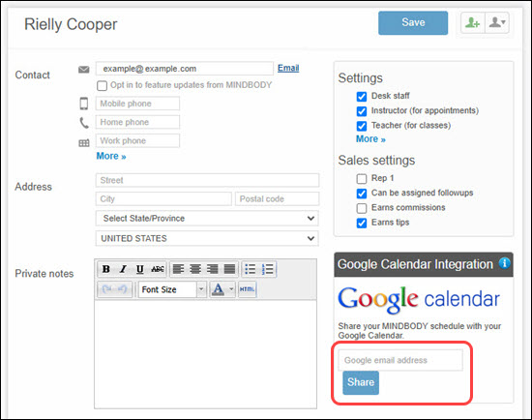Toggle strikethrough ABC formatting
Image resolution: width=532 pixels, height=420 pixels.
pyautogui.click(x=158, y=269)
